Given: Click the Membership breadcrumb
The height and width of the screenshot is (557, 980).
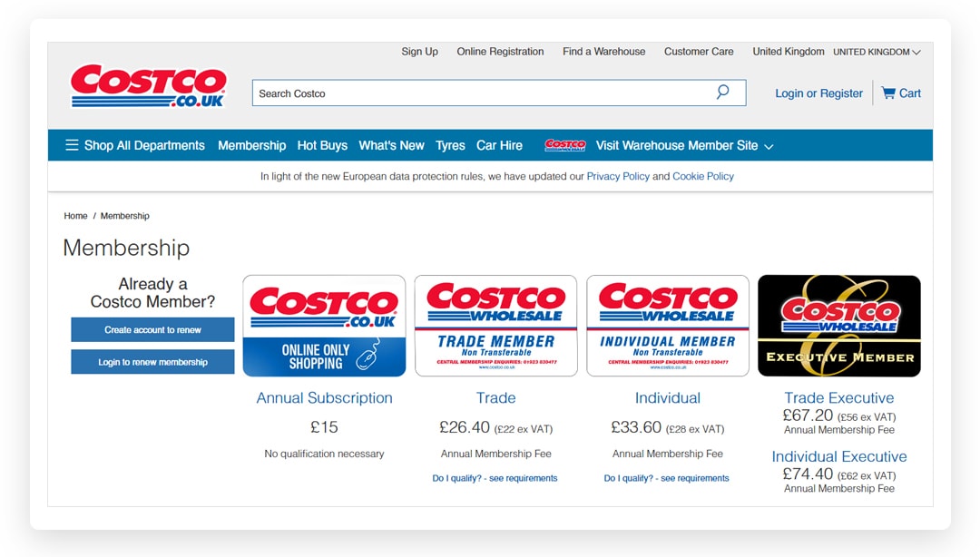Looking at the screenshot, I should tap(125, 216).
